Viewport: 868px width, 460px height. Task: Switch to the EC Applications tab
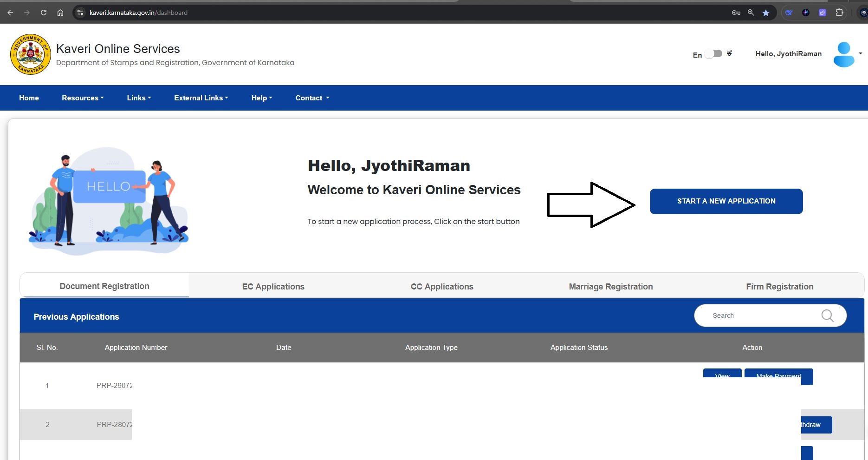[x=273, y=287]
